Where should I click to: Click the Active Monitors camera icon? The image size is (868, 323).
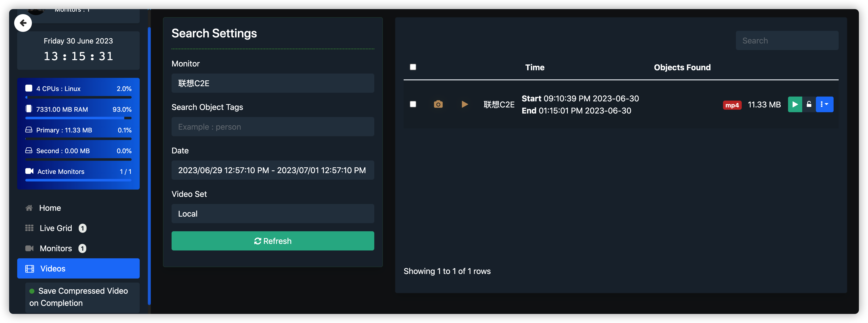point(29,171)
